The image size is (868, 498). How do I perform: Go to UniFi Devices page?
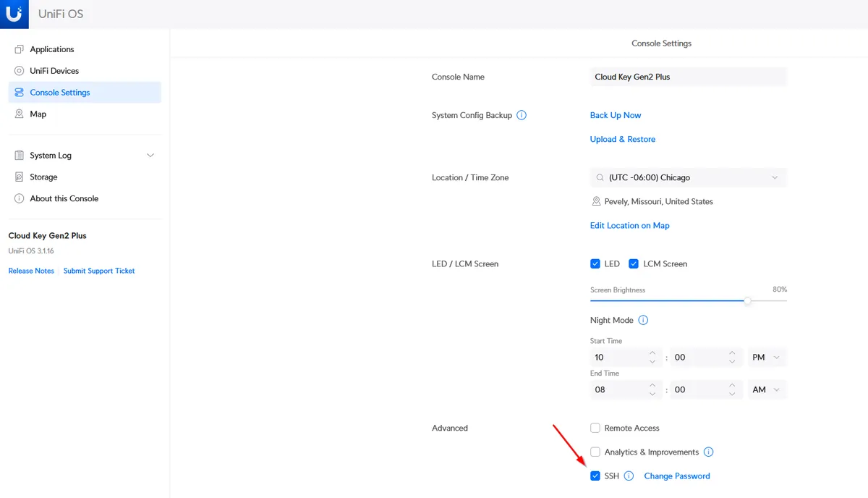pos(85,71)
